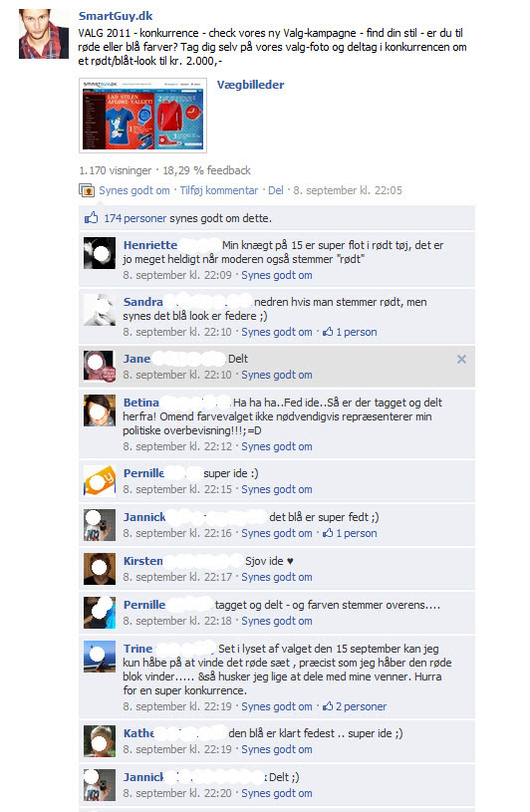The height and width of the screenshot is (812, 530).
Task: Open Betina's profile avatar
Action: click(100, 410)
